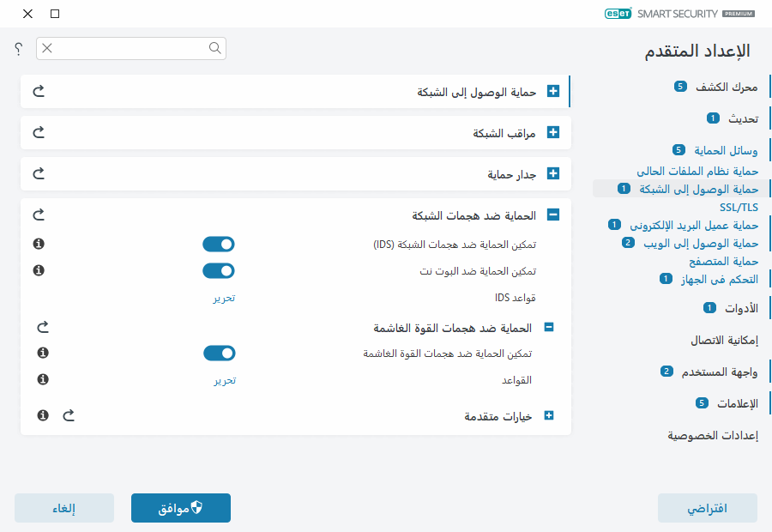Expand the خيارات متقدمة section
Viewport: 772px width, 532px height.
click(x=550, y=415)
